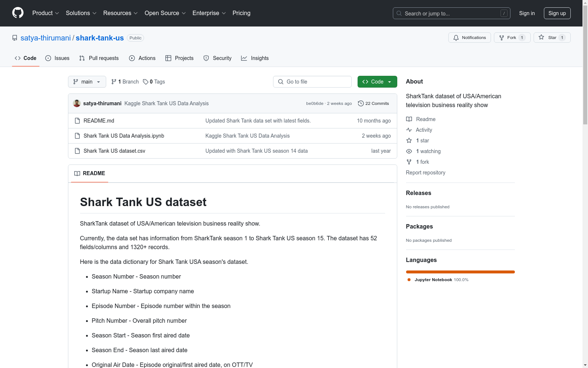
Task: Expand the Resources menu
Action: point(121,13)
